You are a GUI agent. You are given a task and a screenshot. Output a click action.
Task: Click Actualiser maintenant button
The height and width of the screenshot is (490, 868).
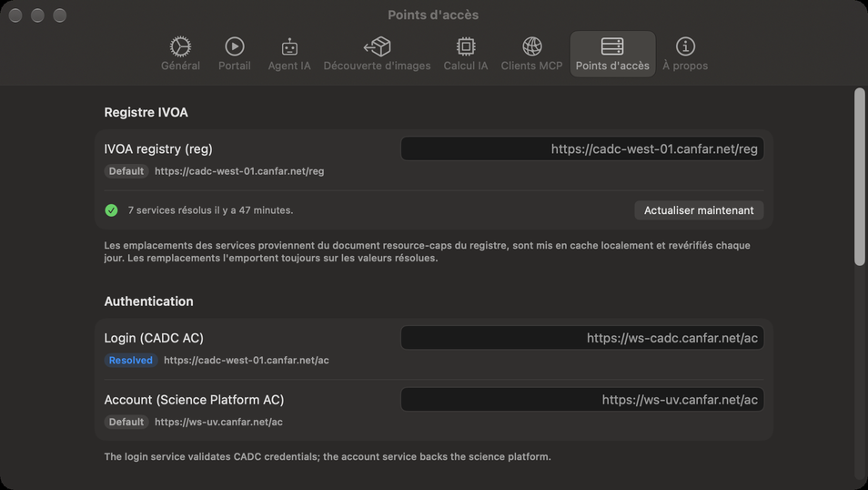click(699, 210)
